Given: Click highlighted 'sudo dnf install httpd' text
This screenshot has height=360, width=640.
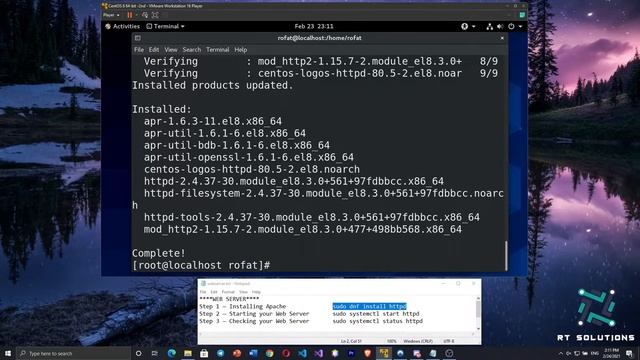Looking at the screenshot, I should click(x=369, y=306).
